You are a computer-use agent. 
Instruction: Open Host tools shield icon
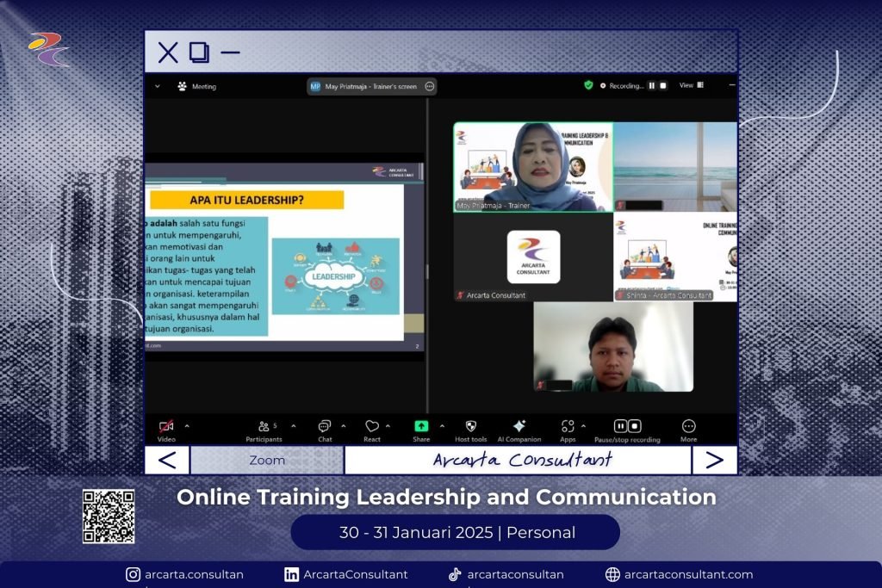click(471, 427)
